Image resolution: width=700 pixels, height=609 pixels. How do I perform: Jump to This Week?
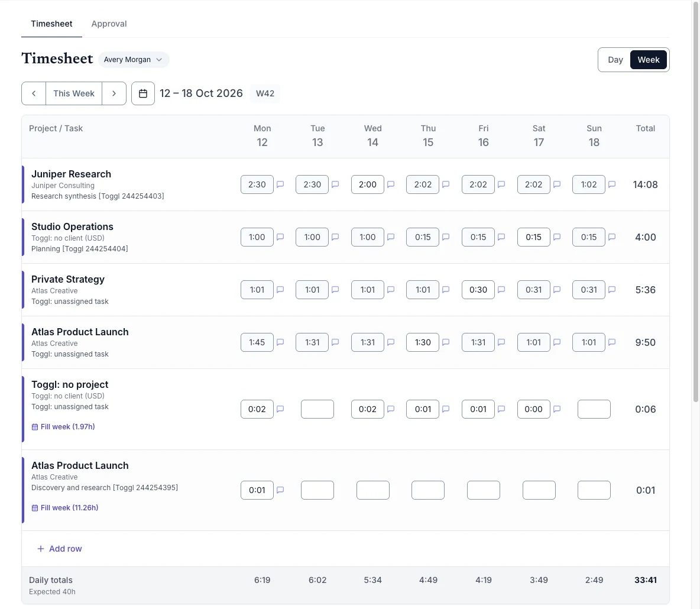(x=74, y=93)
